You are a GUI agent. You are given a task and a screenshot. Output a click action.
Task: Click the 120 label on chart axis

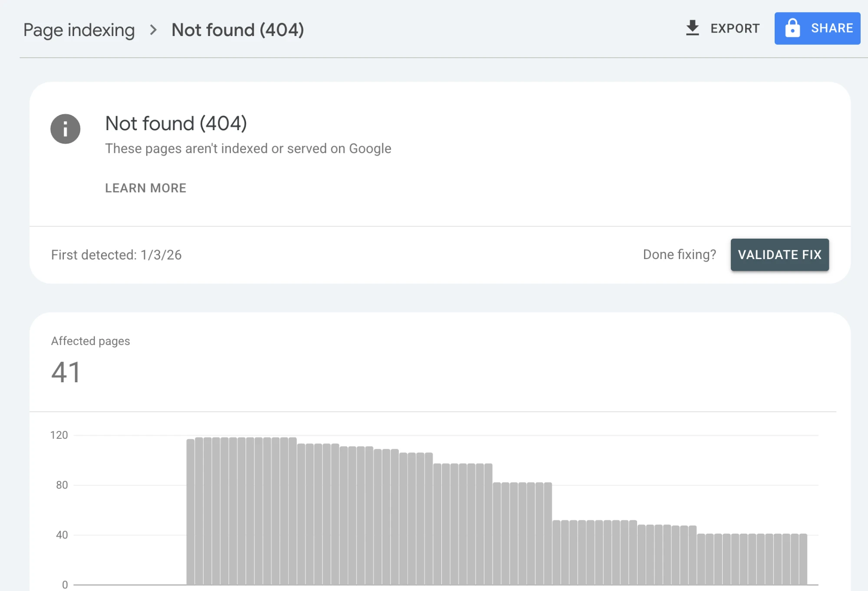(x=59, y=435)
